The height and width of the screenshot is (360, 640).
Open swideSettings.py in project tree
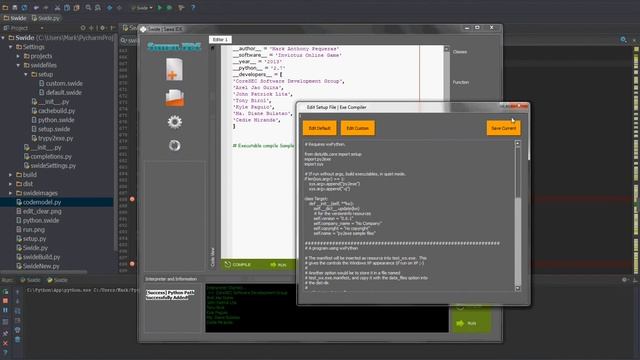pyautogui.click(x=50, y=166)
